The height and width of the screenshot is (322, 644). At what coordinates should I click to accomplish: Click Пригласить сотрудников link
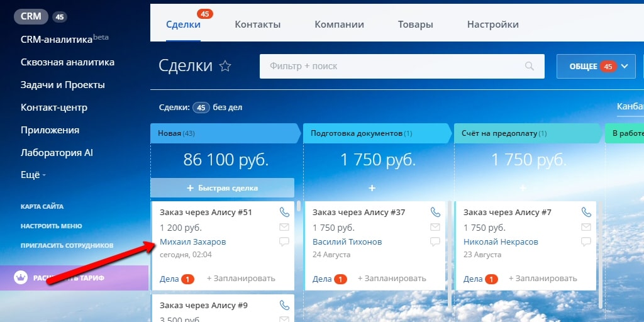click(x=67, y=246)
